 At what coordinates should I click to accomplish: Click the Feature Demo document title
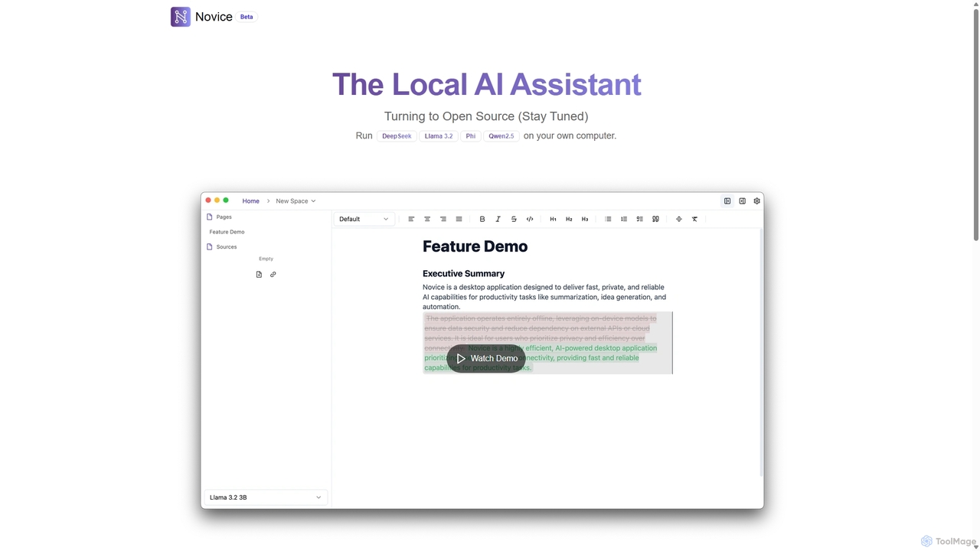tap(475, 246)
